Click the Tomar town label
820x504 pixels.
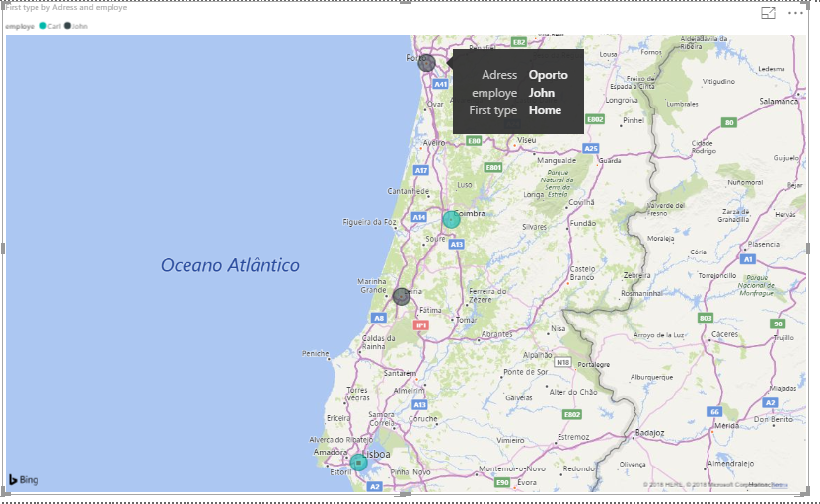[x=466, y=320]
